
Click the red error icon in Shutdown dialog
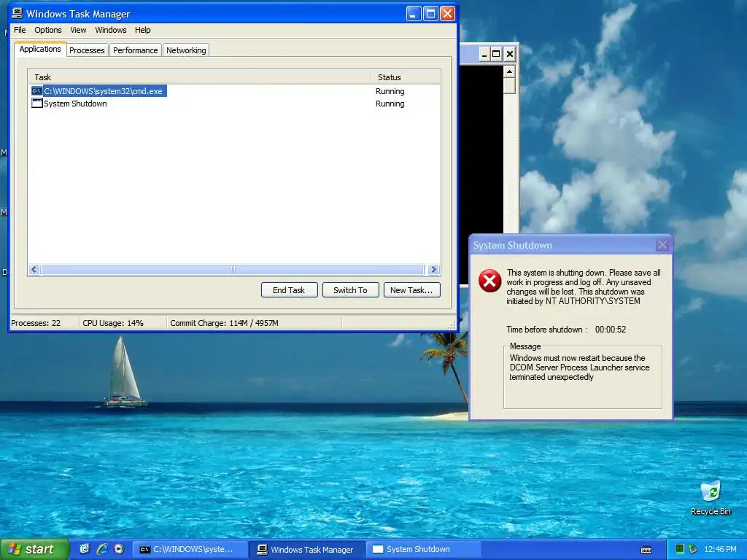(489, 281)
